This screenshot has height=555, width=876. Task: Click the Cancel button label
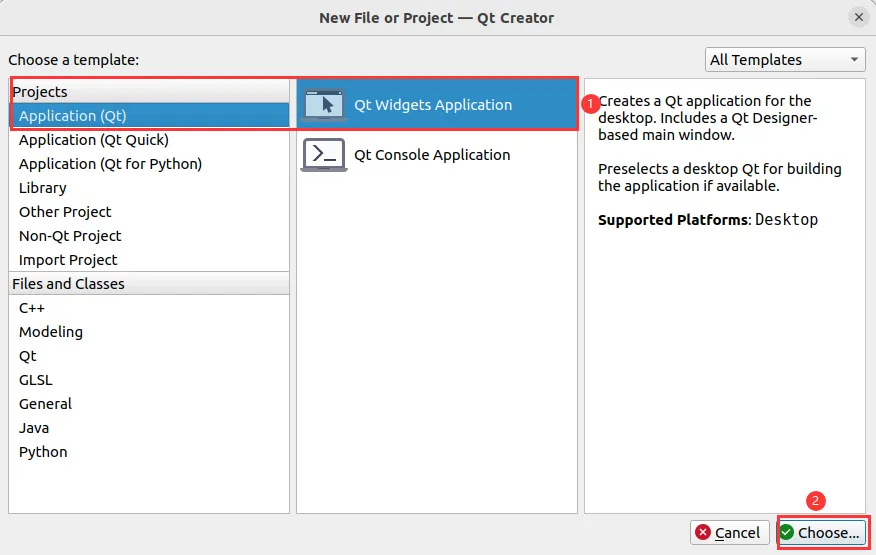(x=737, y=533)
